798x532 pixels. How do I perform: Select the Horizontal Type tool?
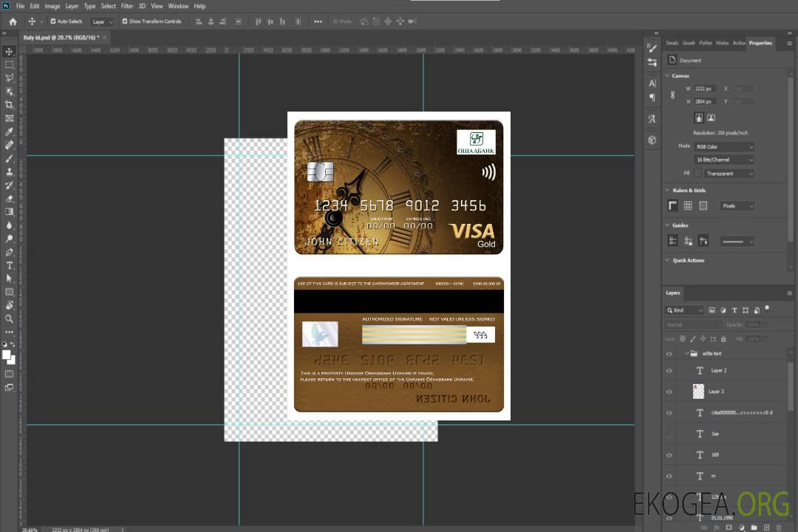pos(9,265)
